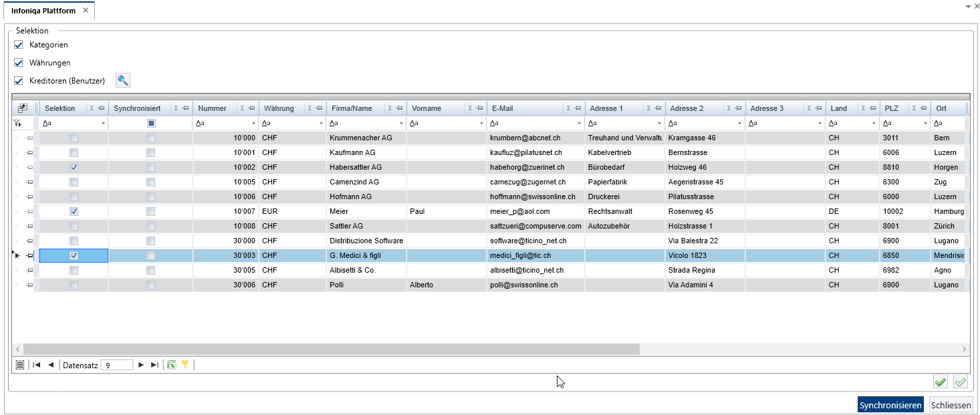Click the single green checkmark icon
Viewport: 980px width, 415px height.
point(941,382)
